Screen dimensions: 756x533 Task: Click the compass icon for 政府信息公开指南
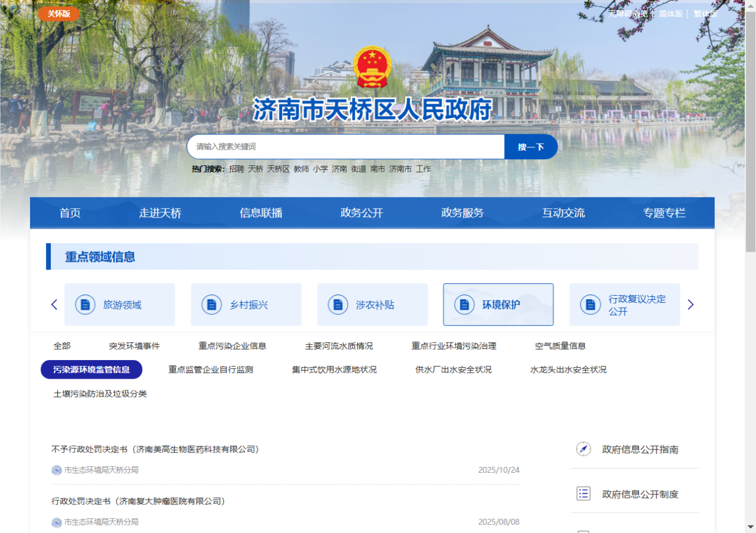tap(584, 449)
